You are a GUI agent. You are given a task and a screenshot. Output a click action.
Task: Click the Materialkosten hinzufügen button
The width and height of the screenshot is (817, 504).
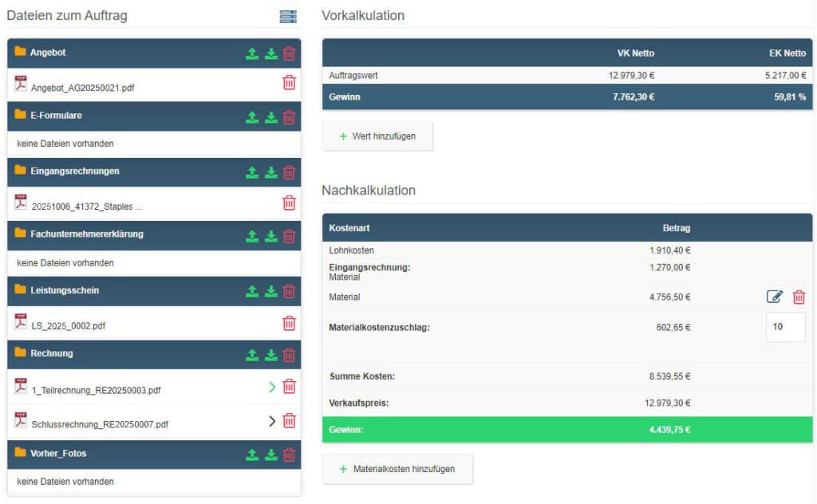pyautogui.click(x=397, y=469)
